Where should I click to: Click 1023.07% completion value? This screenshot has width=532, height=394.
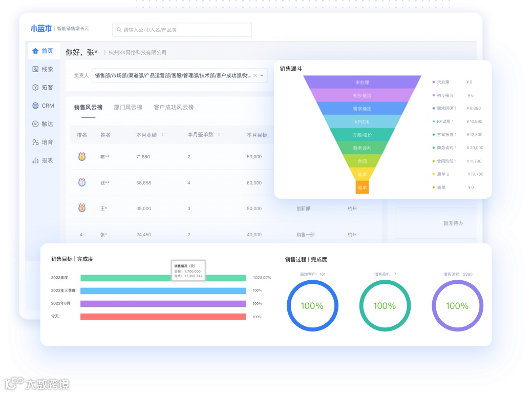point(262,278)
